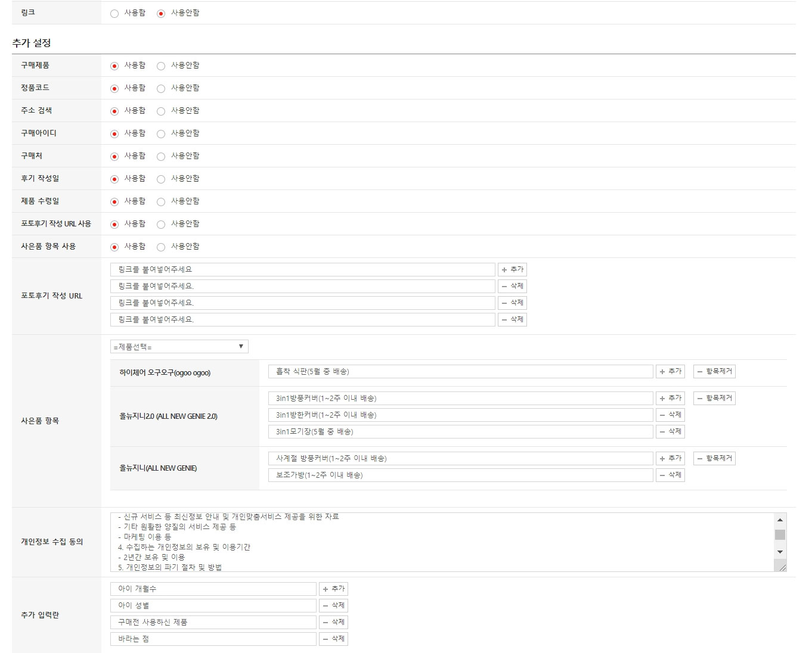
Task: Add gift item for 올뉴지니(ALL NEW GENIE)
Action: [x=670, y=458]
